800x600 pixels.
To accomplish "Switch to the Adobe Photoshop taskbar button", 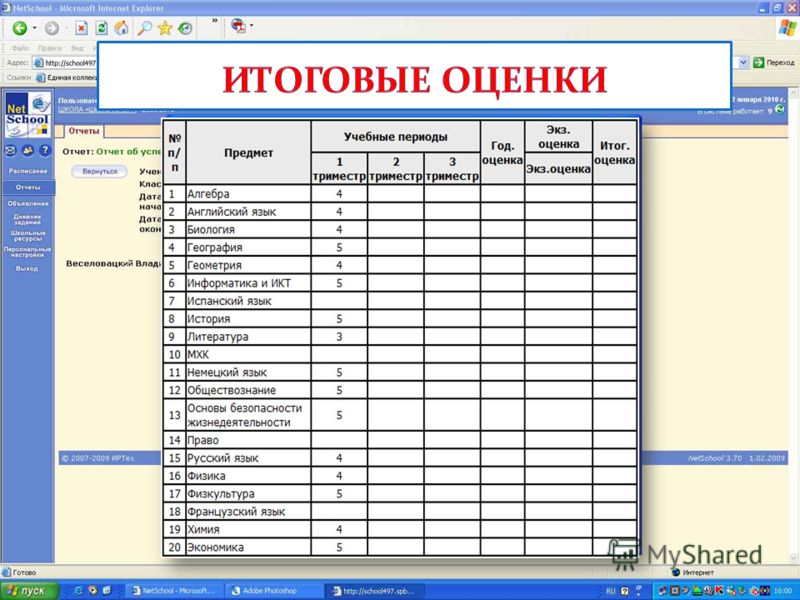I will click(272, 591).
